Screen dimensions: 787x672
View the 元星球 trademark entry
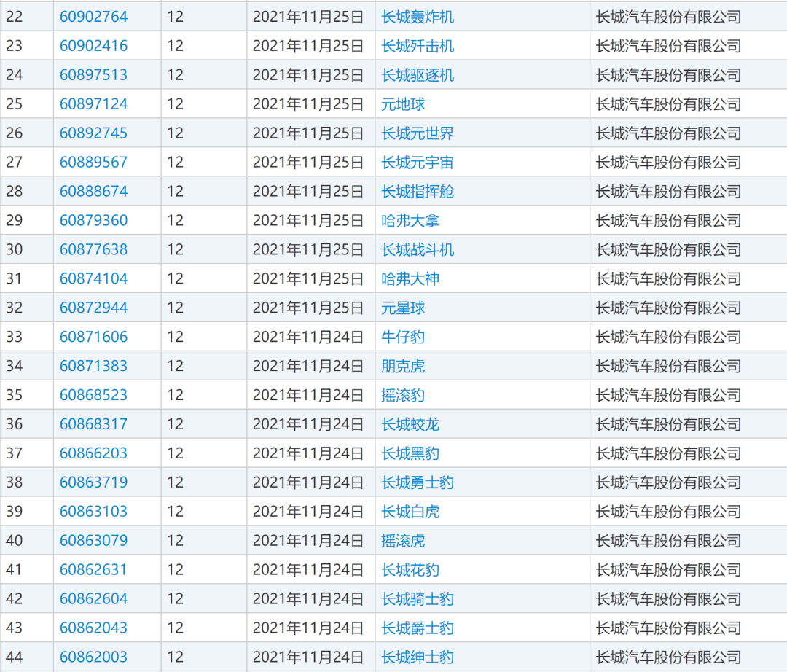click(403, 308)
